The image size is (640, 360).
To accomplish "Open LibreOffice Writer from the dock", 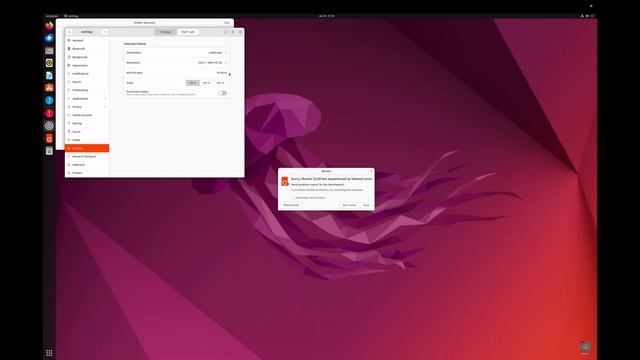I will (x=49, y=76).
